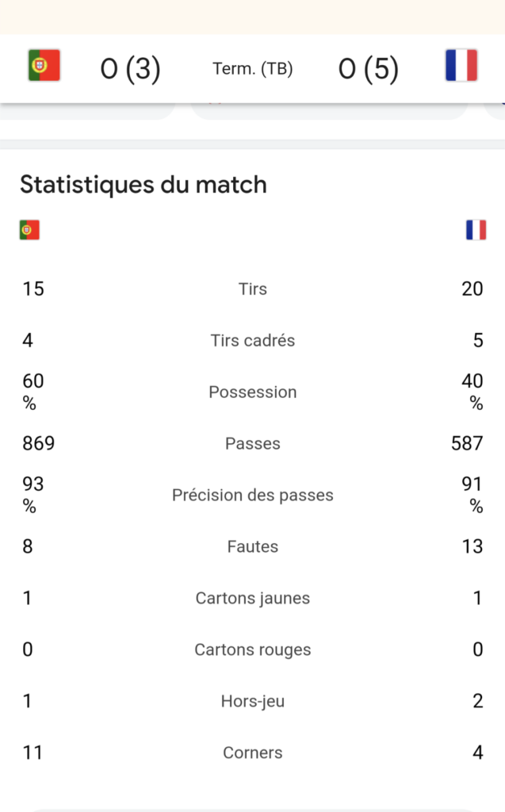Select small France flag above statistics
This screenshot has height=812, width=505.
(x=476, y=230)
